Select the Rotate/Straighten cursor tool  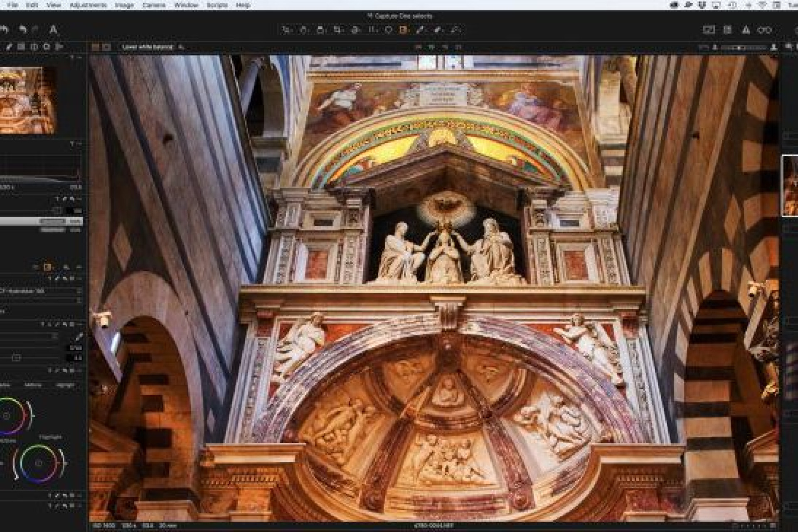tap(356, 29)
